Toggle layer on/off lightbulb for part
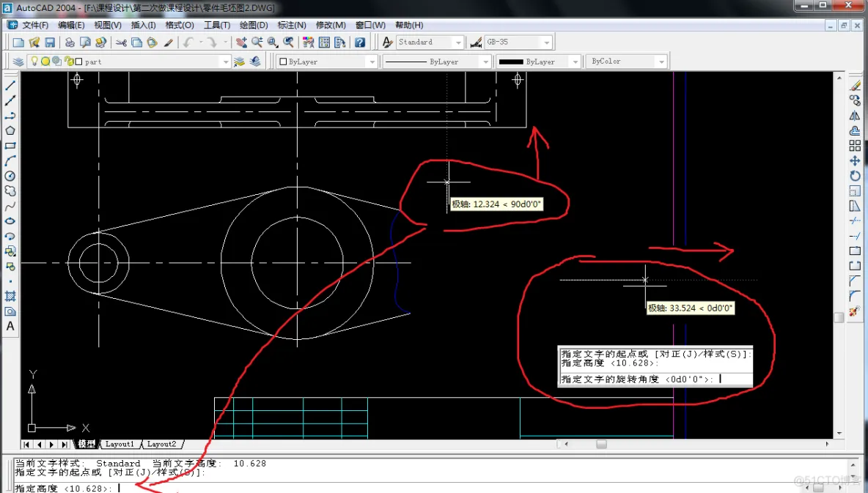 coord(34,62)
